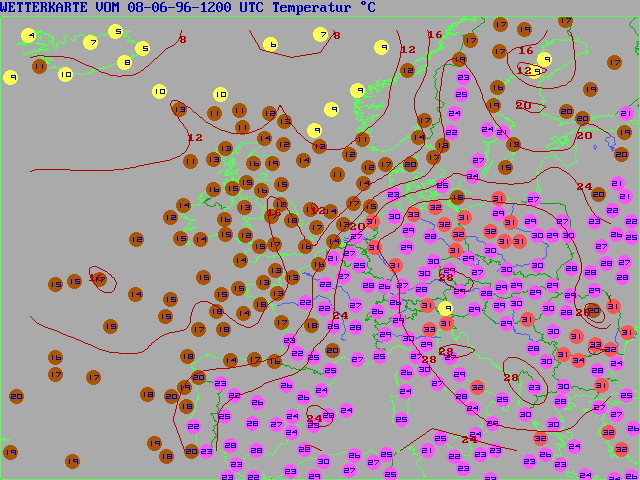Viewport: 640px width, 480px height.
Task: Select yellow 7 marker touching the 8 label
Action: tap(321, 34)
